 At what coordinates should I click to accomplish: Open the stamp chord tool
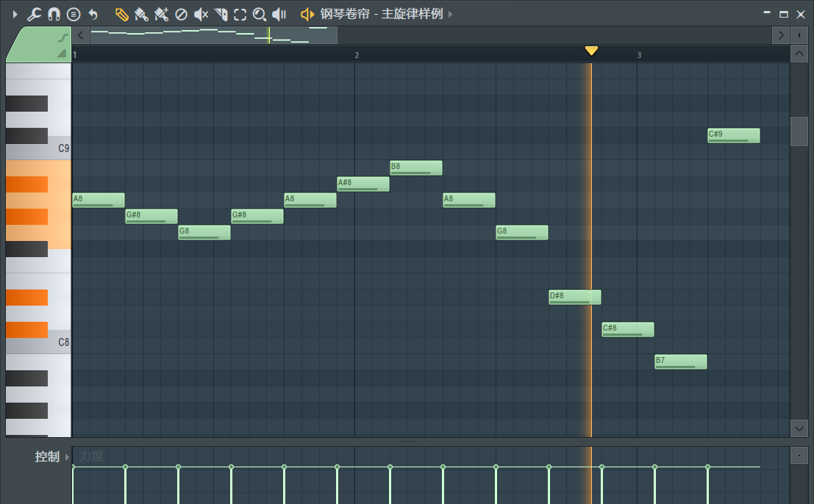pyautogui.click(x=74, y=15)
